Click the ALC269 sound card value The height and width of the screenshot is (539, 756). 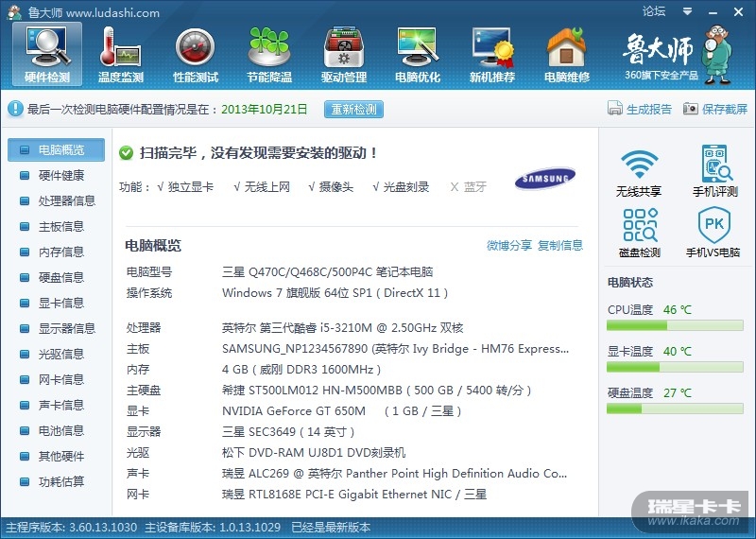pos(394,474)
